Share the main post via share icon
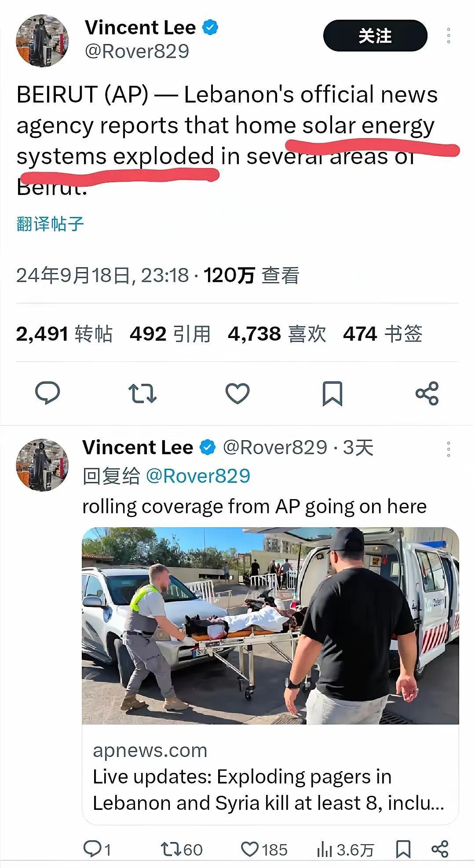475x868 pixels. pos(427,393)
